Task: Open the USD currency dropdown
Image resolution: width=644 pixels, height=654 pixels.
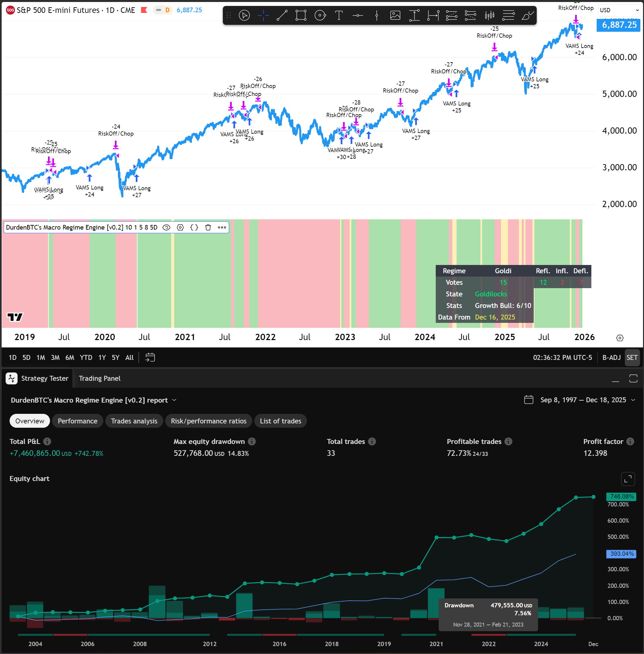Action: pyautogui.click(x=619, y=10)
